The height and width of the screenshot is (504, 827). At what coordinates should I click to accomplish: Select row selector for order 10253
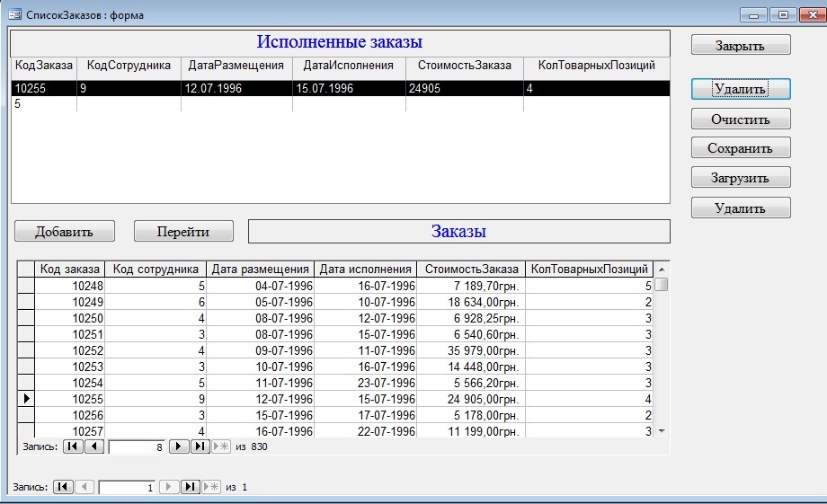(26, 367)
